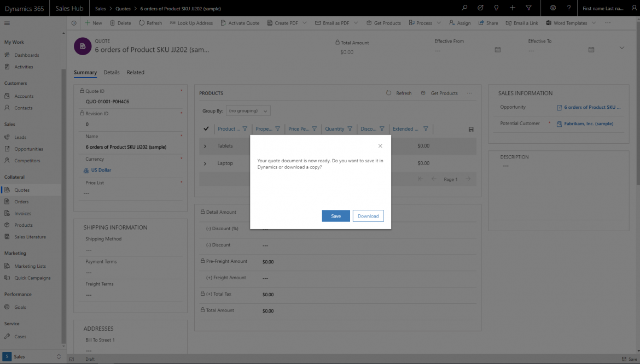Click Delete in the command bar
This screenshot has width=640, height=364.
120,24
